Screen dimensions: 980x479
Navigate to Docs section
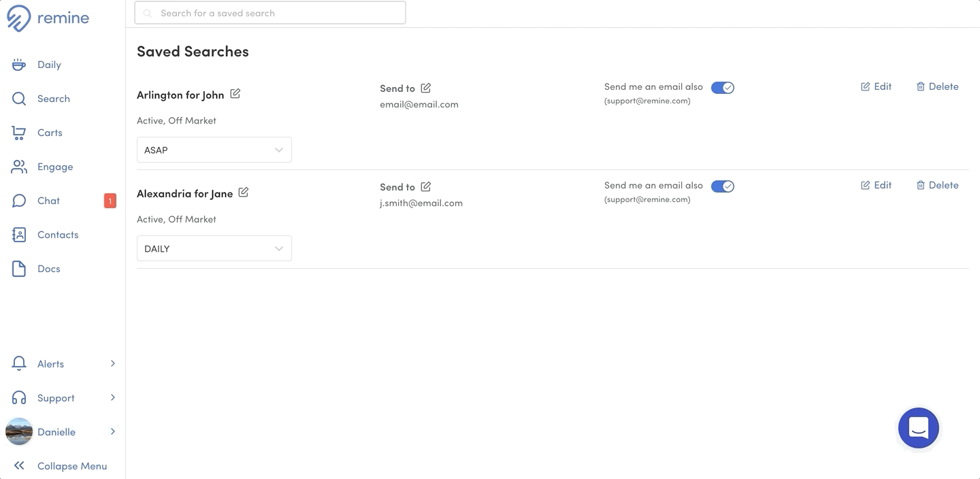point(49,269)
